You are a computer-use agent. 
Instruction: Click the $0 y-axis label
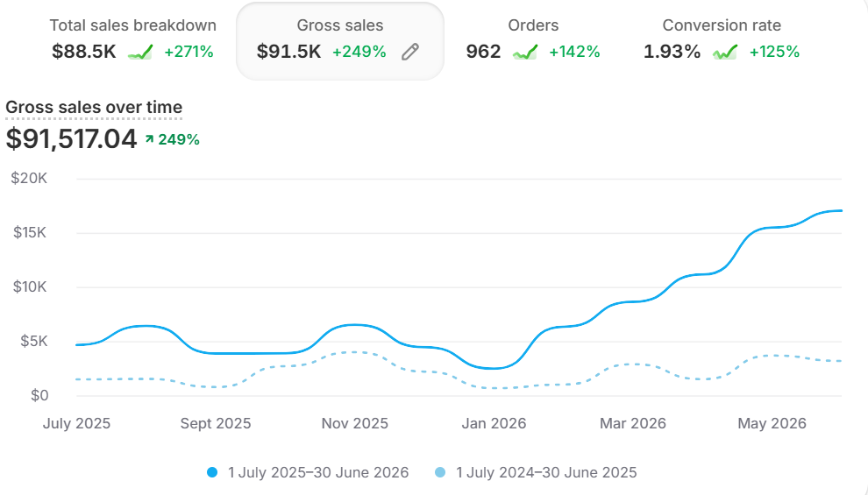pyautogui.click(x=39, y=395)
